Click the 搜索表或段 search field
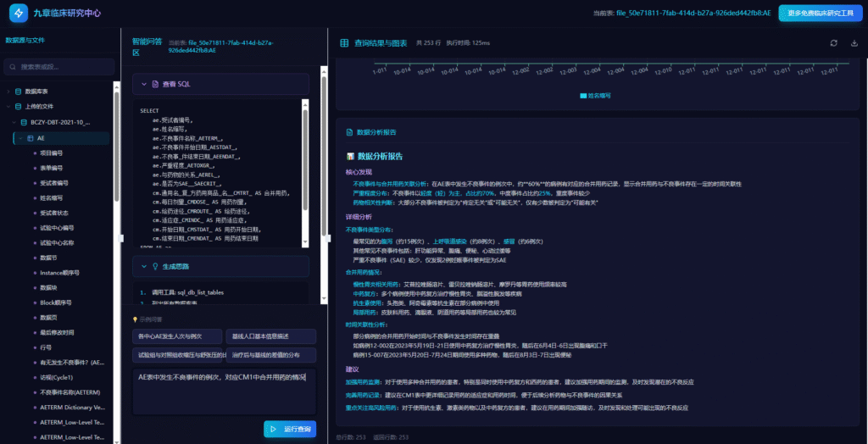Image resolution: width=868 pixels, height=444 pixels. tap(64, 66)
